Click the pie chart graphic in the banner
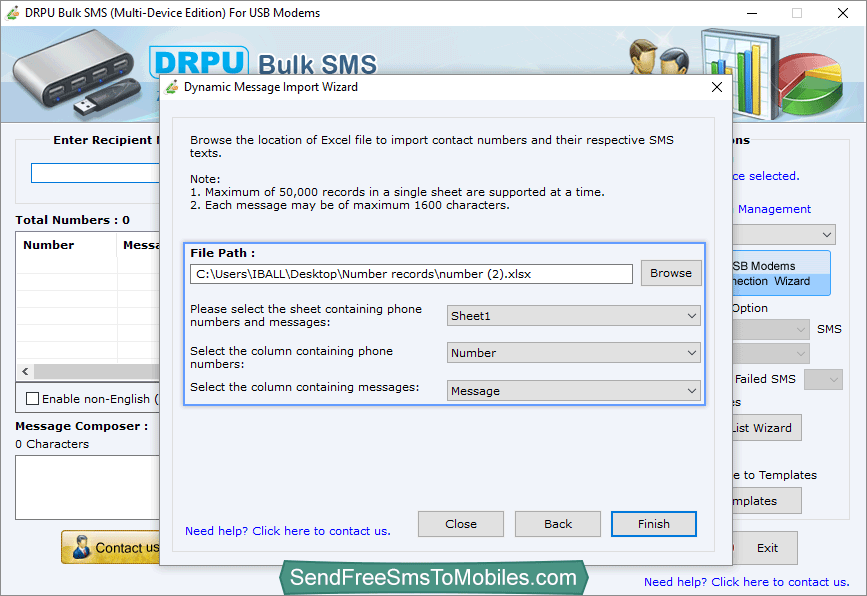This screenshot has height=596, width=867. pos(811,83)
